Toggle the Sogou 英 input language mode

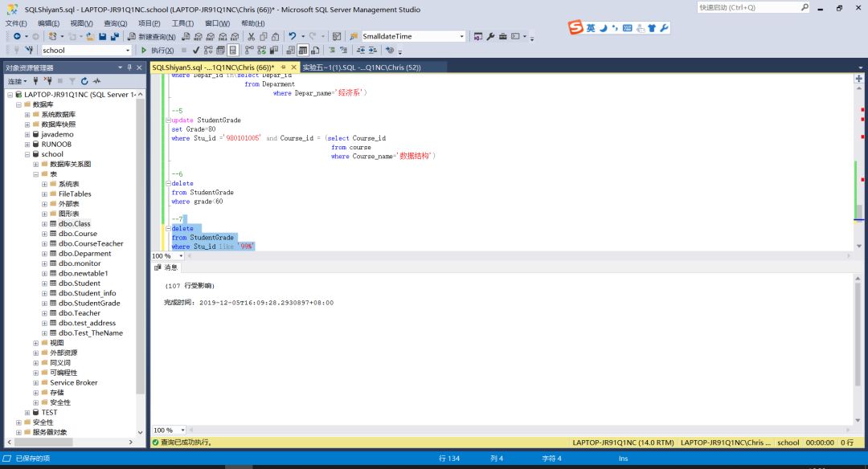click(591, 28)
